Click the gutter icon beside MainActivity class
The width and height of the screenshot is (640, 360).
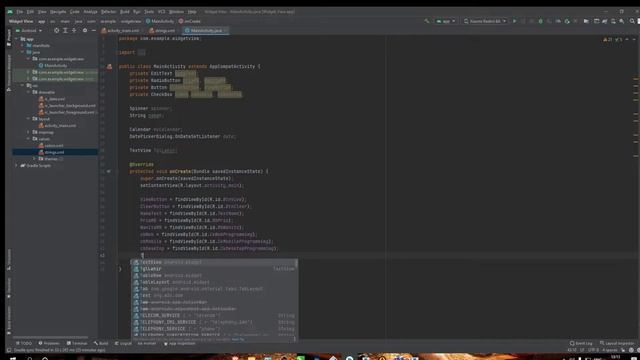[x=109, y=67]
